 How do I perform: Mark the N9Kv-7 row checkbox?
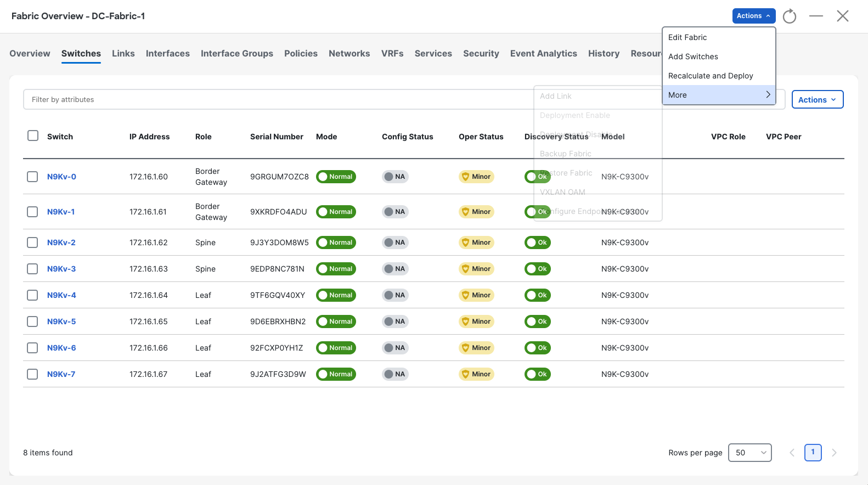[32, 374]
